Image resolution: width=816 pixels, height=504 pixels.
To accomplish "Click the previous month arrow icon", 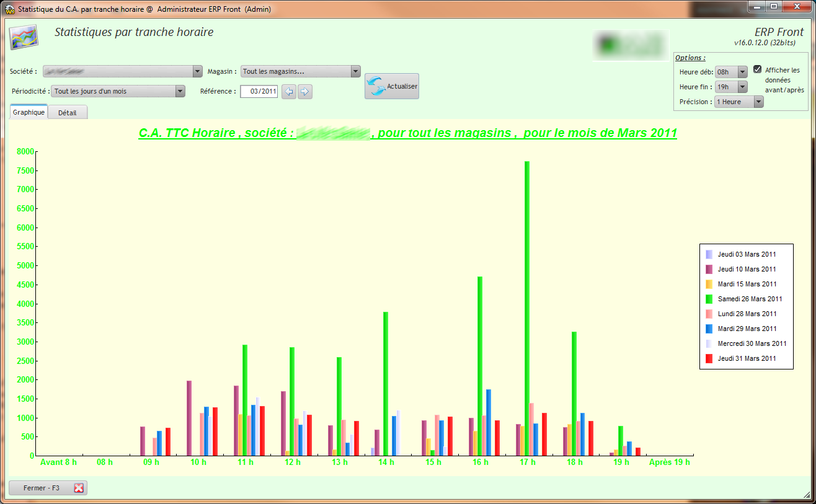I will click(x=289, y=92).
